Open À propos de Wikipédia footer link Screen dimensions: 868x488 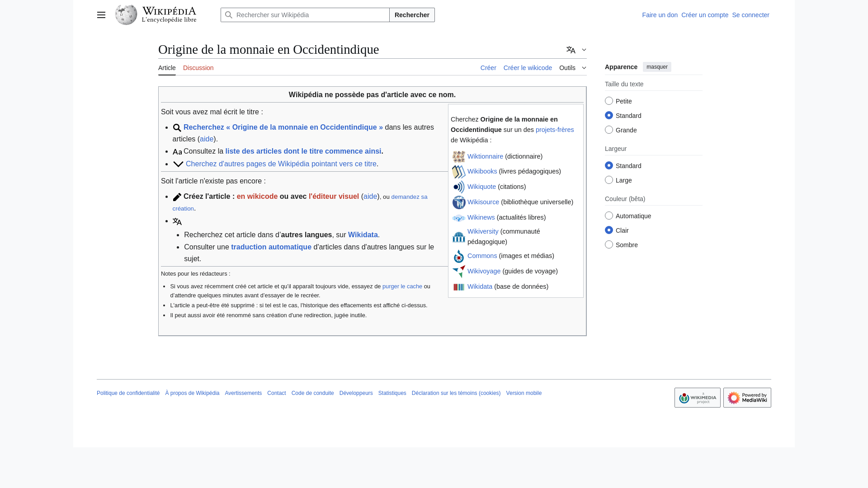click(192, 393)
